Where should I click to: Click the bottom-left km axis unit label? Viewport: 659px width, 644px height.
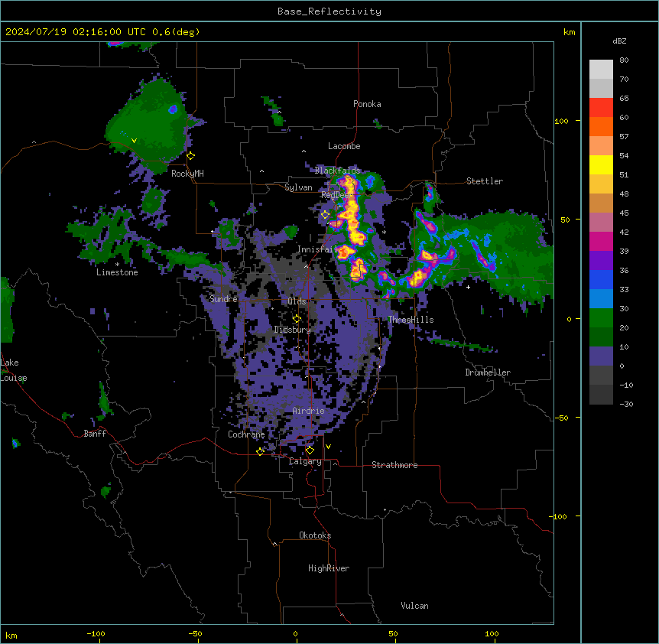coord(11,635)
